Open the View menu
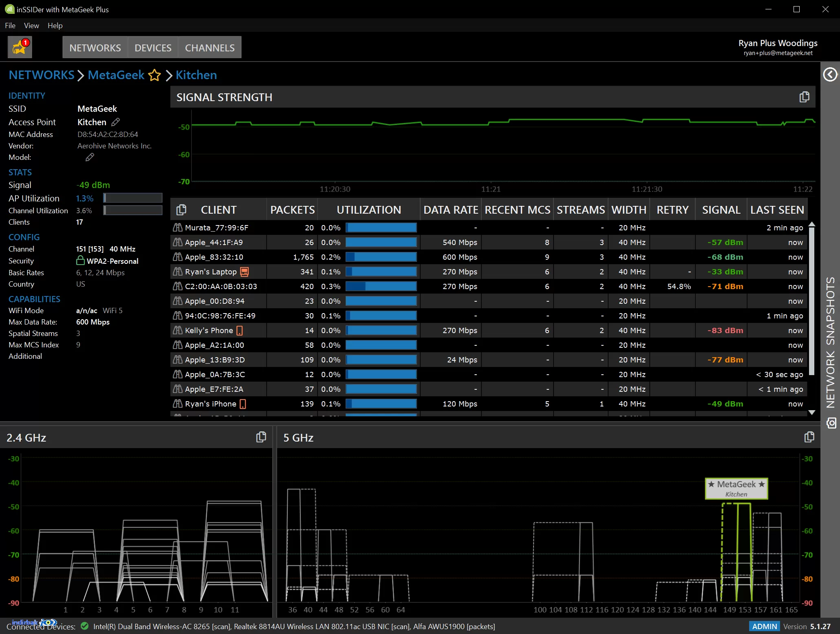This screenshot has height=634, width=840. pos(31,25)
